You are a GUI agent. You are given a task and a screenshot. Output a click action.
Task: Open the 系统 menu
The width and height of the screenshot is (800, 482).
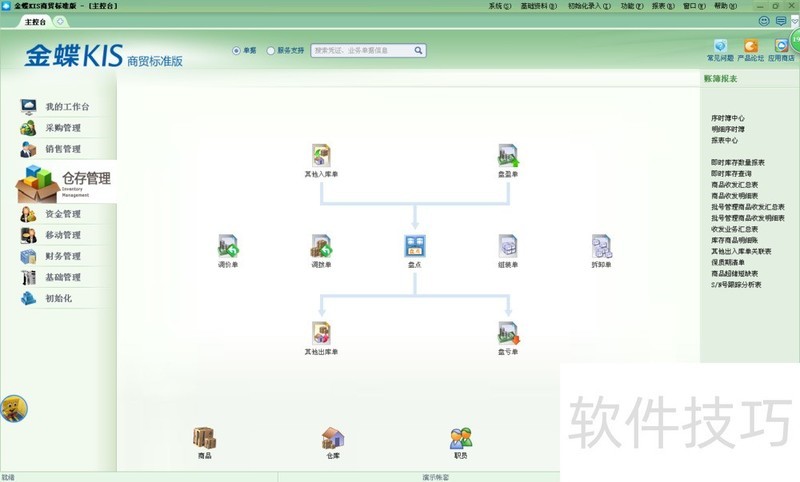coord(499,6)
